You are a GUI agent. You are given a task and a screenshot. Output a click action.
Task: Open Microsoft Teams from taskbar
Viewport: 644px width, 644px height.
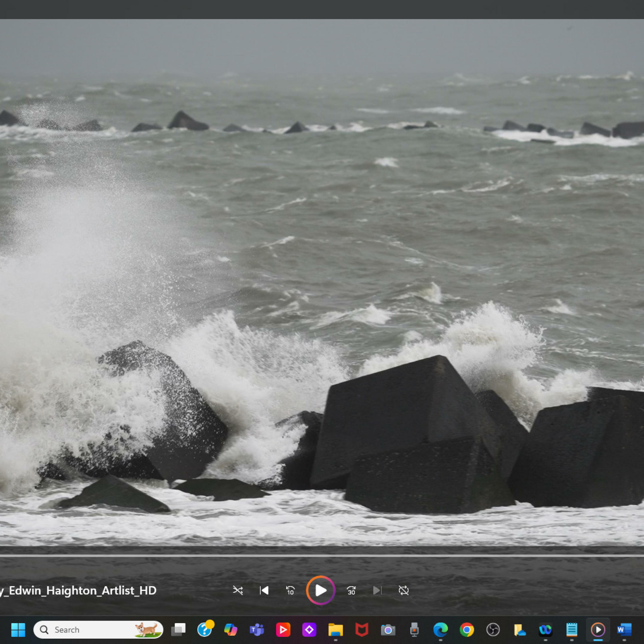257,630
